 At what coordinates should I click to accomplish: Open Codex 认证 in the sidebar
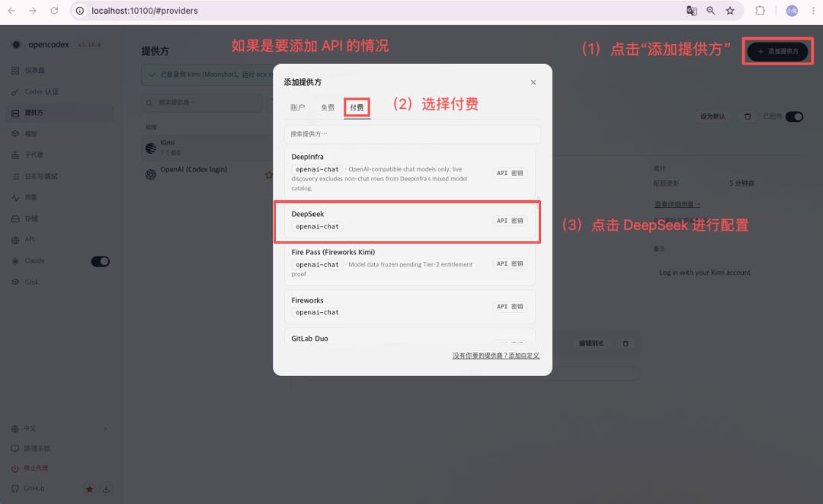[x=59, y=92]
